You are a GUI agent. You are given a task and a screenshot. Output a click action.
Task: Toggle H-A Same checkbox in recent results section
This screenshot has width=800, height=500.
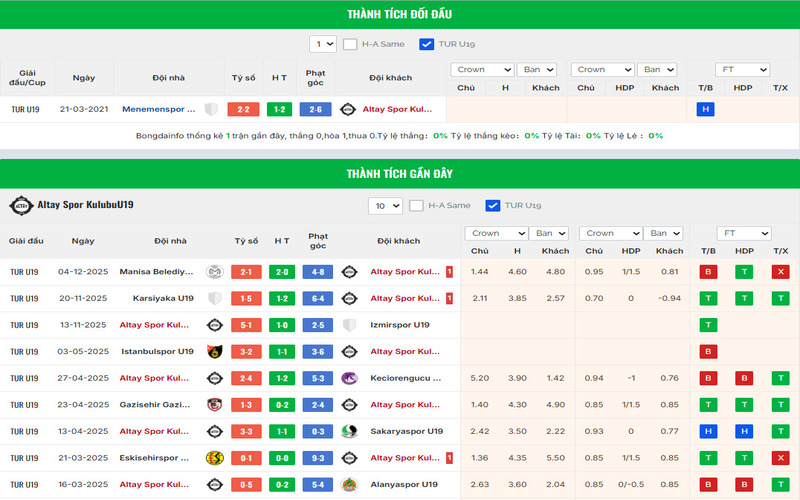tap(416, 206)
